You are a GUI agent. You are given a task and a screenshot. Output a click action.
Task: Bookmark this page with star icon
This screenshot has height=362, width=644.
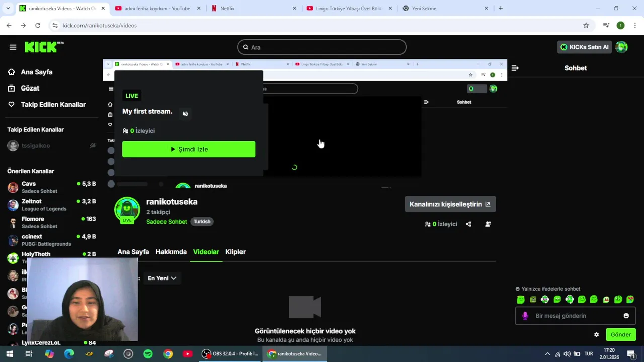586,25
